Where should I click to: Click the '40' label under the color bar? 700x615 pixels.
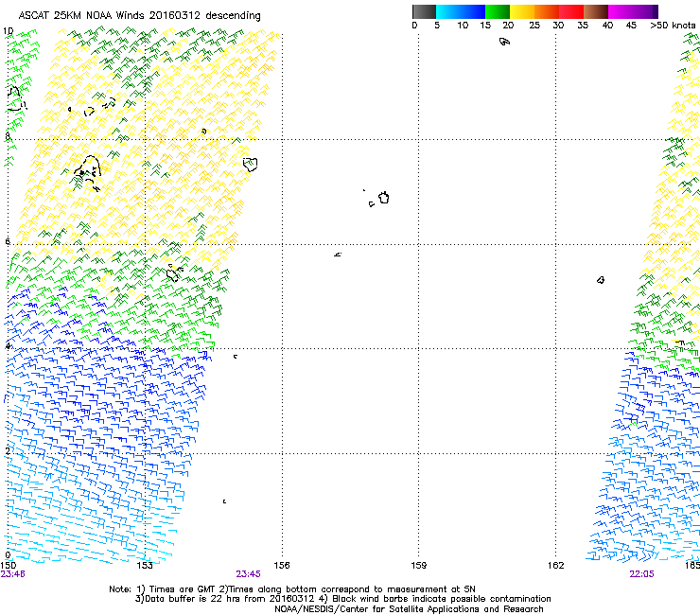(x=607, y=26)
